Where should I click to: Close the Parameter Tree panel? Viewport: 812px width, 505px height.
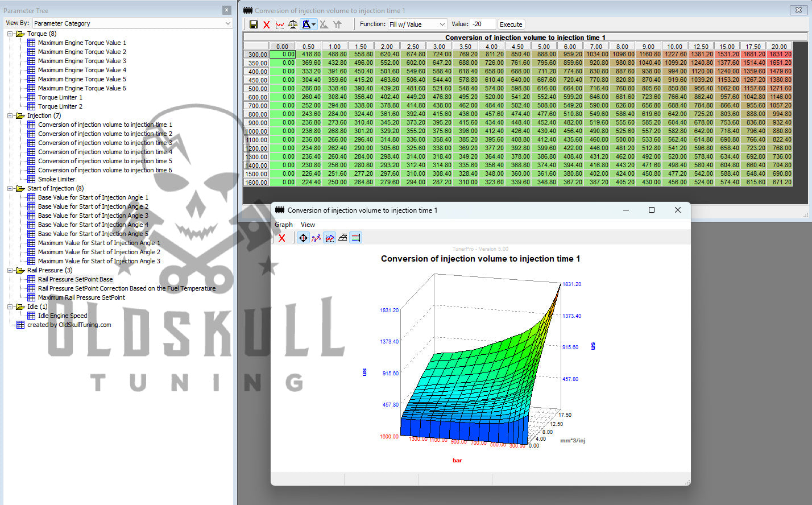(x=226, y=10)
